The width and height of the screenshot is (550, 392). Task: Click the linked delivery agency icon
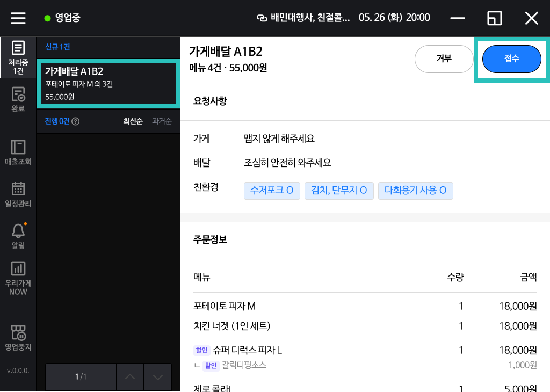(x=262, y=18)
